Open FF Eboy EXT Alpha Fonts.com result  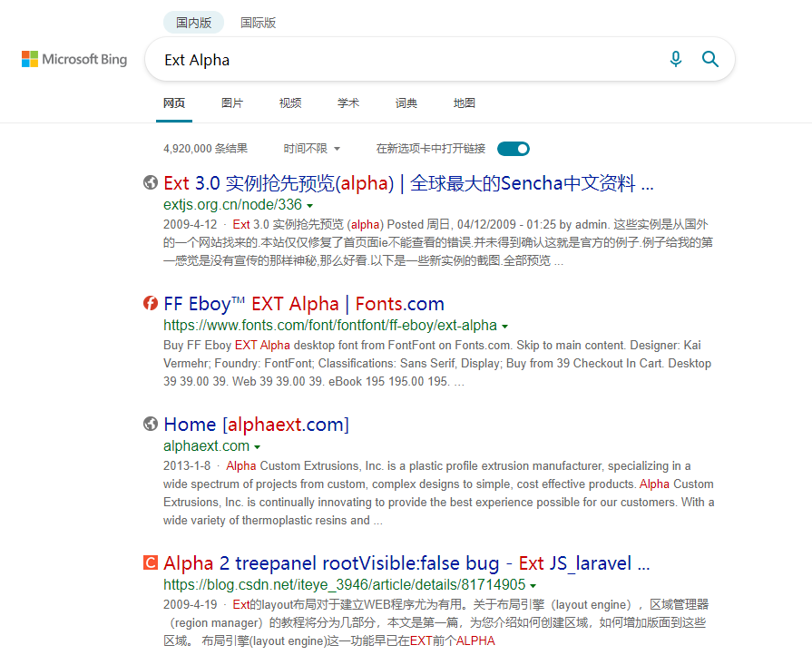tap(304, 303)
